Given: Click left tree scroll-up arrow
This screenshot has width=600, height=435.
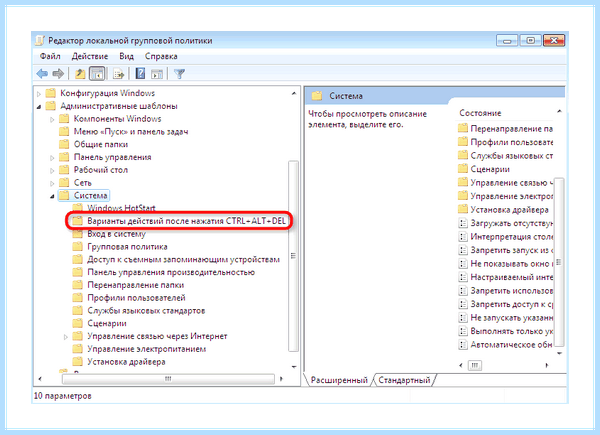Looking at the screenshot, I should pyautogui.click(x=293, y=93).
